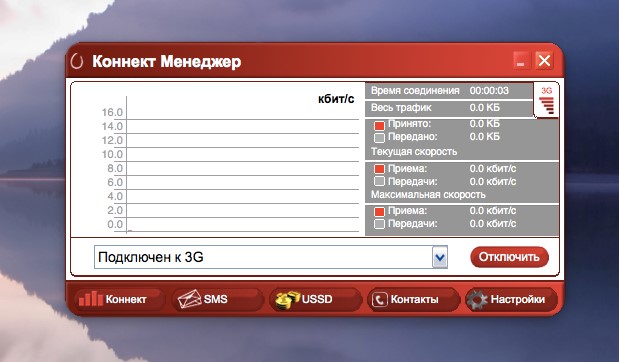The height and width of the screenshot is (362, 619).
Task: Toggle the red Принято traffic checkbox
Action: [x=379, y=126]
